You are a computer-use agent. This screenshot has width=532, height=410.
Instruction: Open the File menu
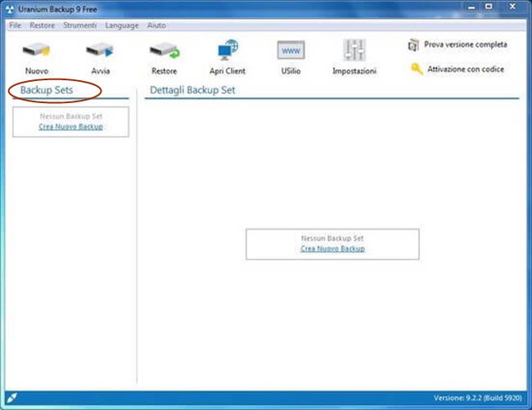click(15, 25)
